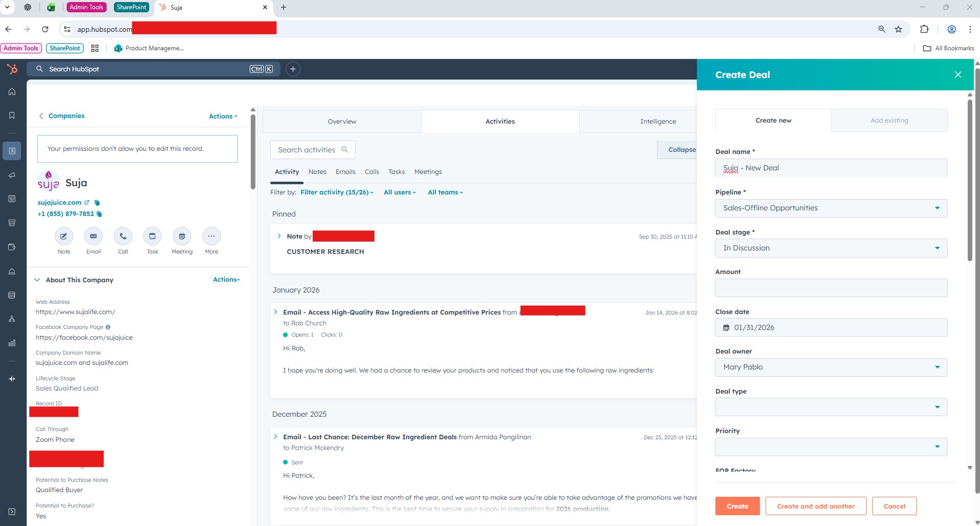Open the reporting bar chart sidebar icon
The width and height of the screenshot is (980, 526).
[12, 343]
